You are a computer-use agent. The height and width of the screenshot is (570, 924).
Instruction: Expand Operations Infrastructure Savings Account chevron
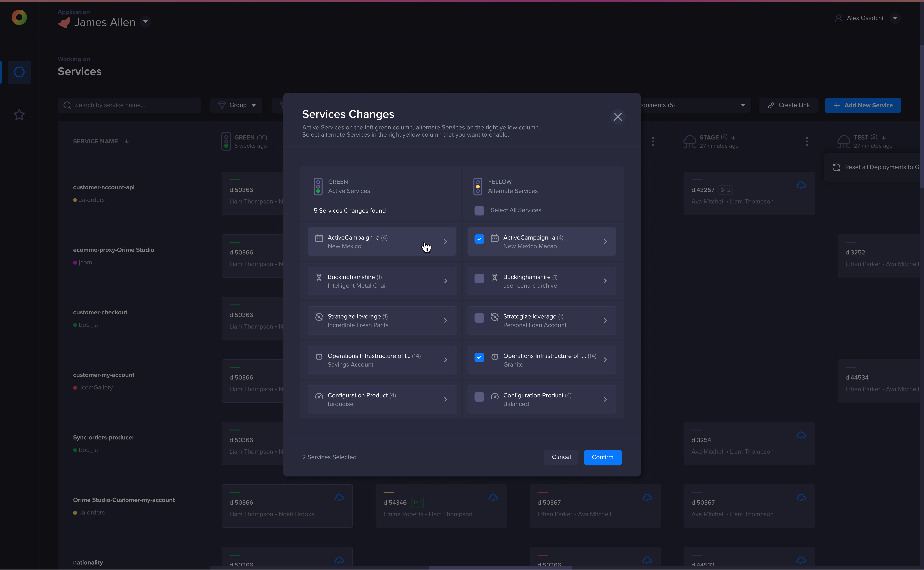(x=445, y=360)
